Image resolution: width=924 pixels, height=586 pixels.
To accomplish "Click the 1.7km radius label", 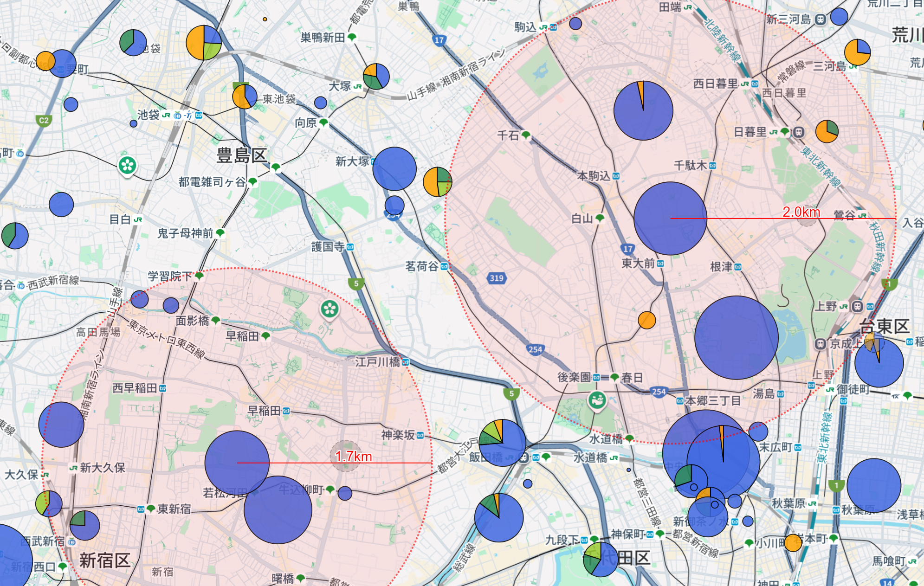I will pyautogui.click(x=354, y=457).
